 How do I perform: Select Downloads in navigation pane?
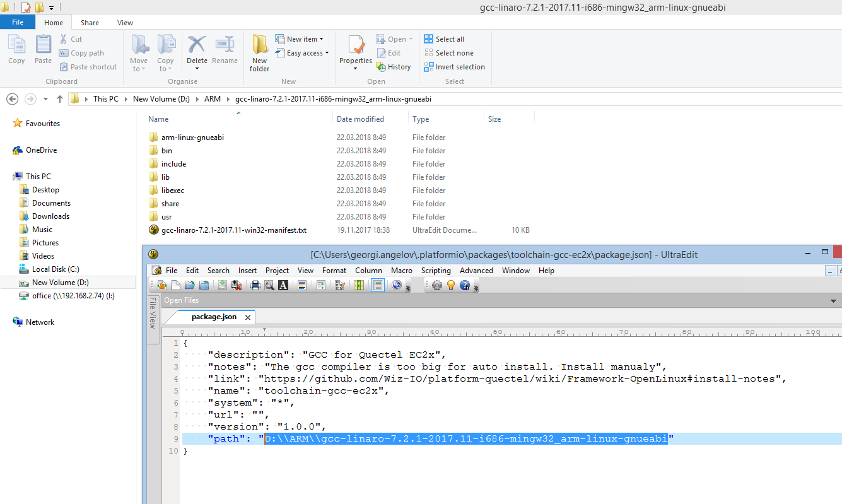tap(50, 216)
